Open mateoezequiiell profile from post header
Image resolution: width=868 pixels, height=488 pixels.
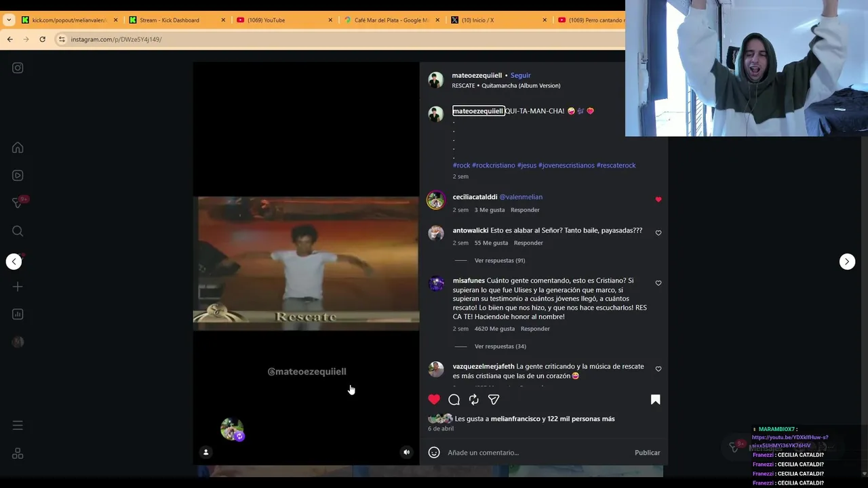[x=477, y=75]
